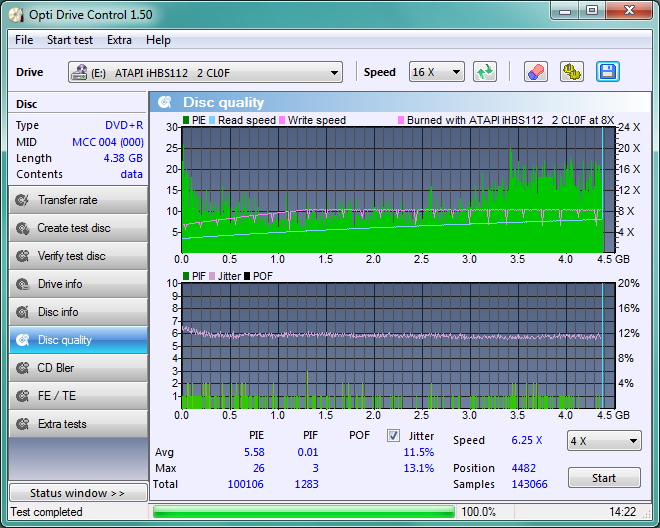Image resolution: width=660 pixels, height=528 pixels.
Task: Open the FE / TE test
Action: click(x=78, y=396)
